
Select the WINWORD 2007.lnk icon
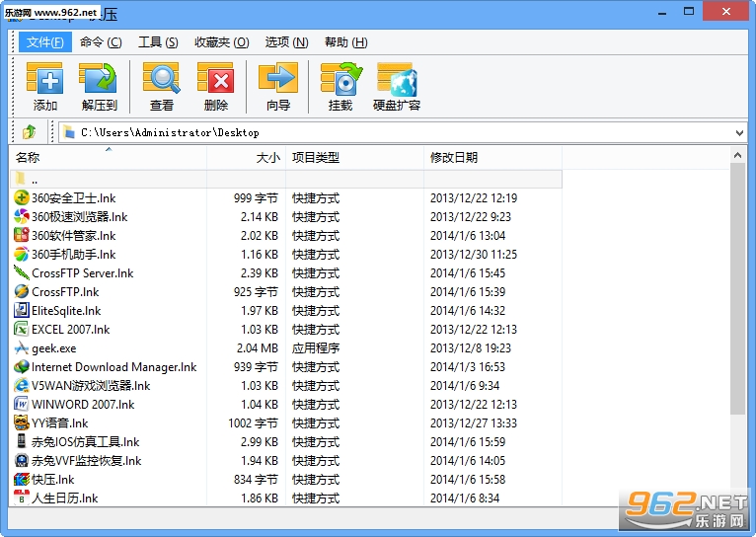pos(21,404)
